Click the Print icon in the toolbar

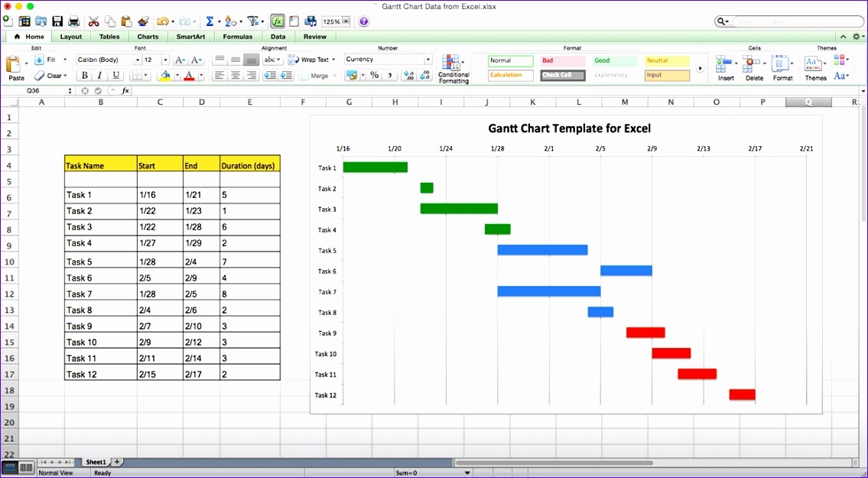pyautogui.click(x=74, y=21)
